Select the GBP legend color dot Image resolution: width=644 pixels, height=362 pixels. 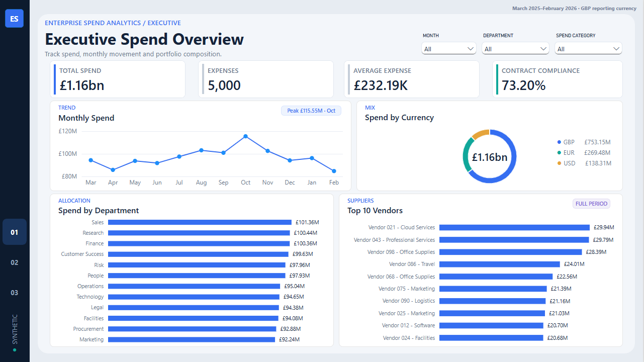click(x=559, y=142)
